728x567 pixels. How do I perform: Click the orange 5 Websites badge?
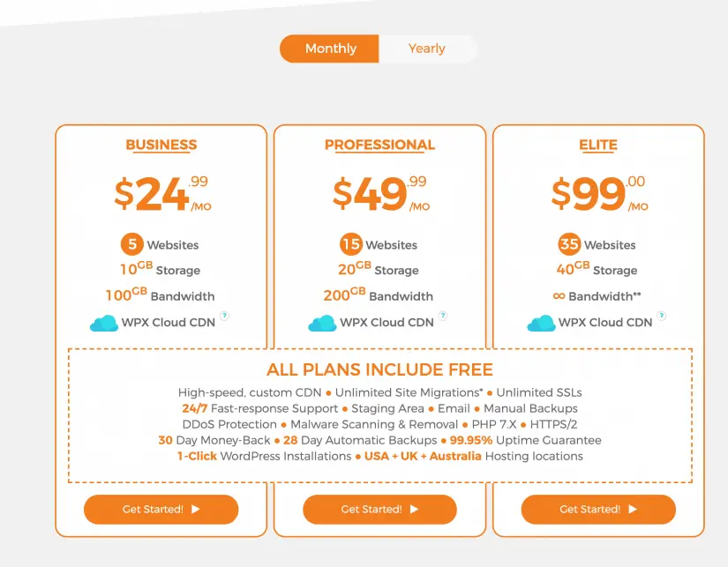pyautogui.click(x=132, y=244)
